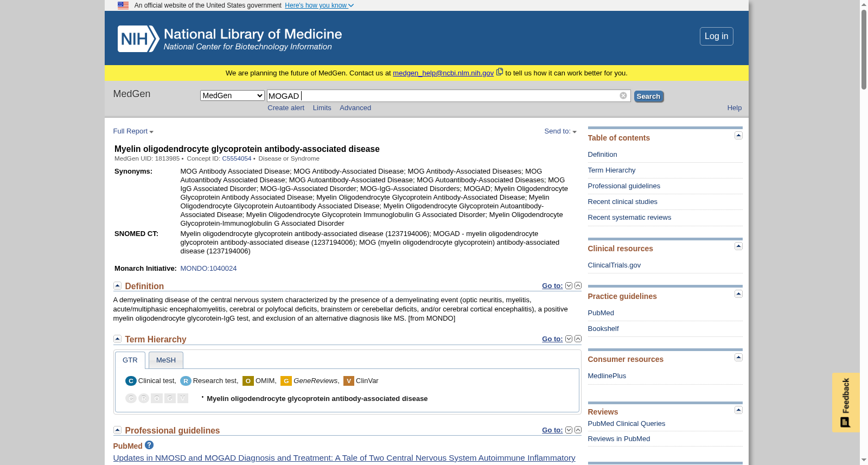
Task: Click the medgen_help@ncbi.nlm.nih.gov email link
Action: point(443,73)
